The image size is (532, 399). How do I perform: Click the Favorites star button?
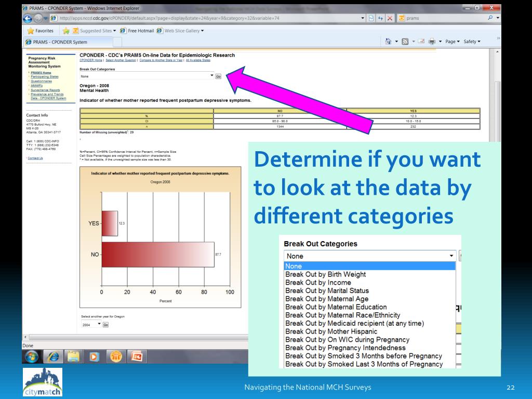click(x=41, y=31)
